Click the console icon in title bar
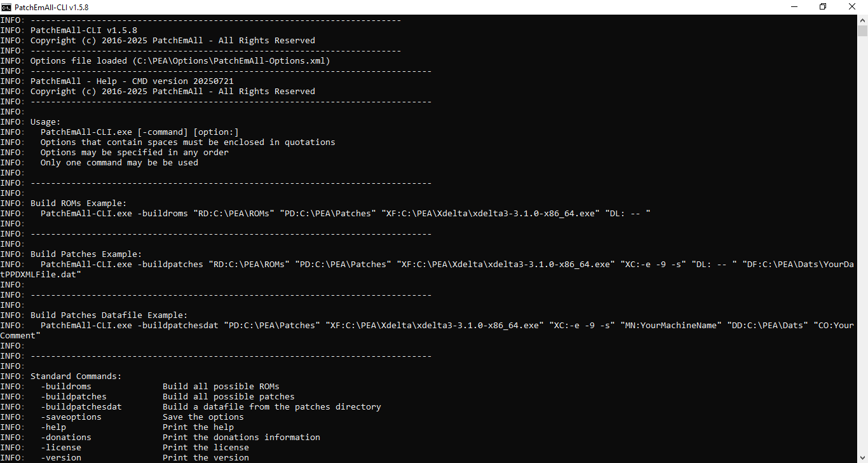The width and height of the screenshot is (868, 463). pyautogui.click(x=6, y=6)
